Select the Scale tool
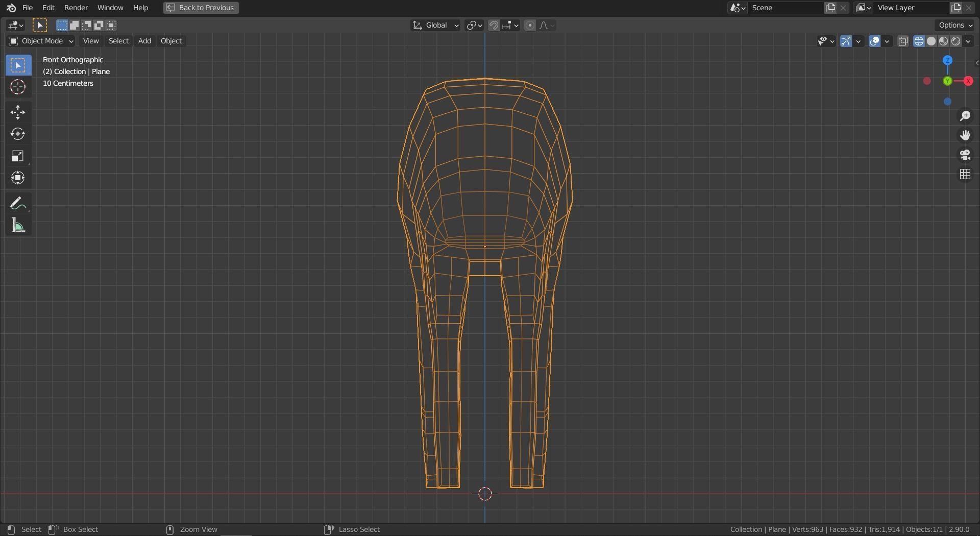 click(x=18, y=156)
